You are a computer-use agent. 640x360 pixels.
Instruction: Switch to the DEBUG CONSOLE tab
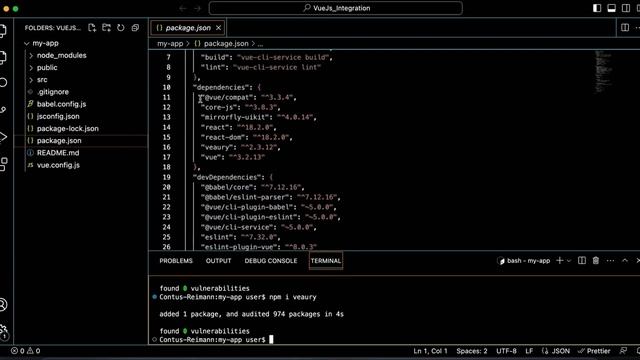(x=271, y=261)
